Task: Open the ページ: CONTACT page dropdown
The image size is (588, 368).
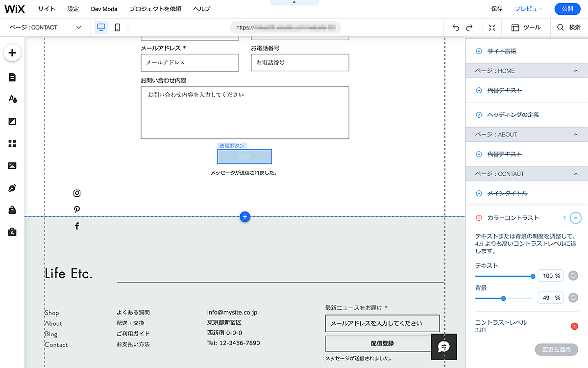Action: point(46,27)
